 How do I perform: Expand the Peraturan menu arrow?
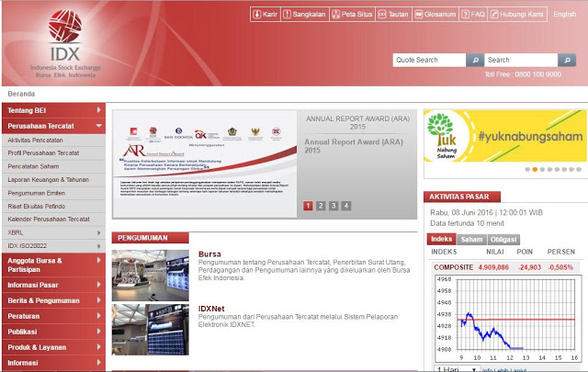pos(98,316)
